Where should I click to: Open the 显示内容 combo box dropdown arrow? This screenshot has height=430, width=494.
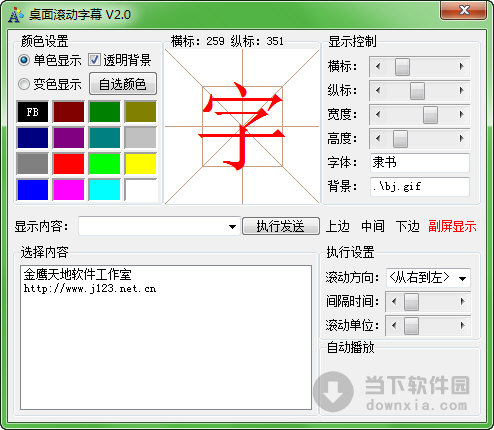(232, 227)
